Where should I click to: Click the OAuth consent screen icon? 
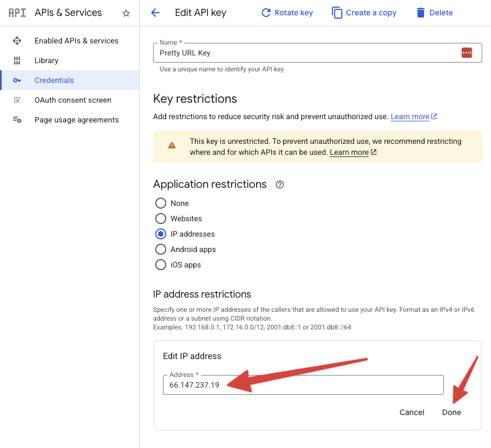click(17, 100)
